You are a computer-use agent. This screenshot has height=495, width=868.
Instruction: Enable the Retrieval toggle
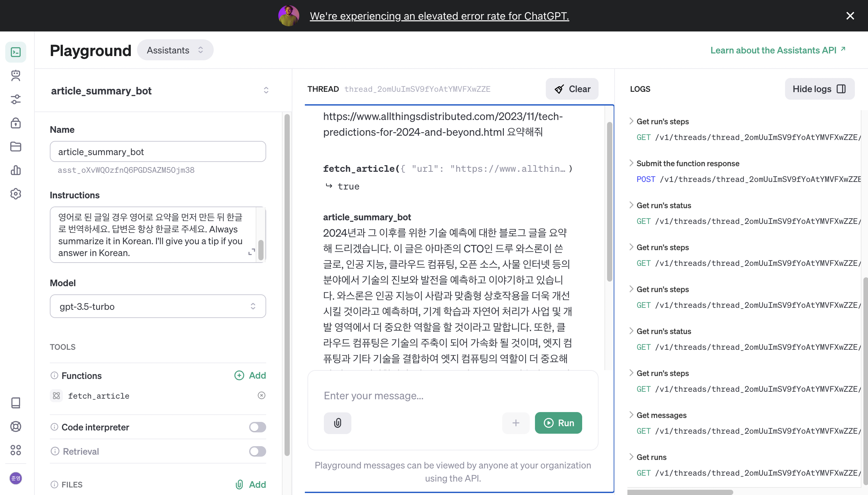(257, 451)
